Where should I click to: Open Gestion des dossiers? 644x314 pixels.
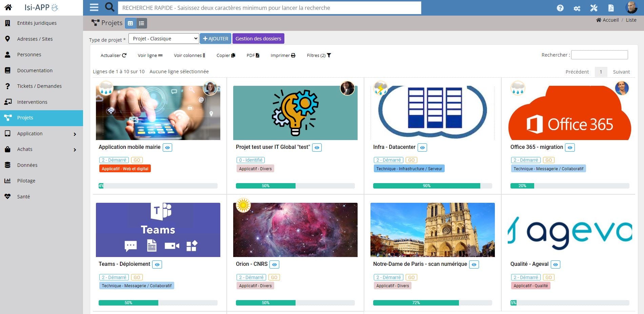[258, 38]
